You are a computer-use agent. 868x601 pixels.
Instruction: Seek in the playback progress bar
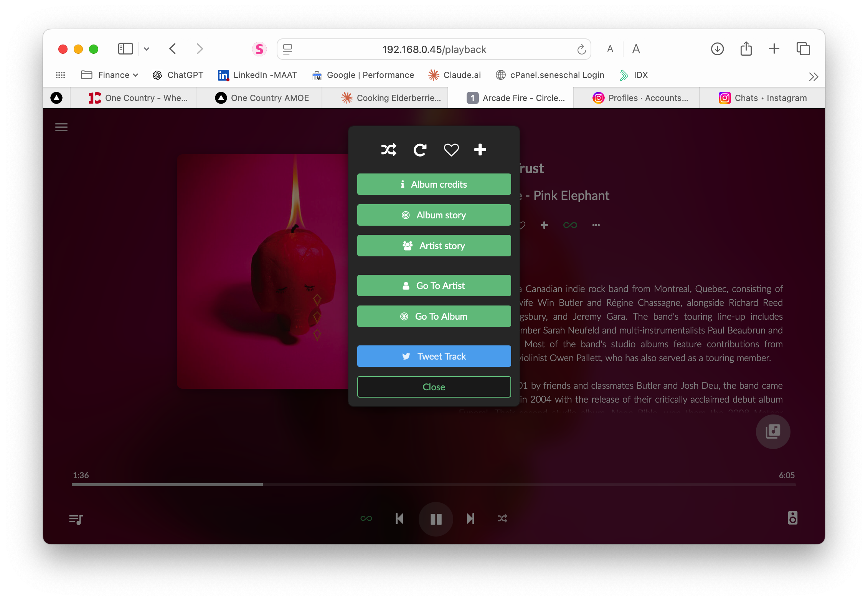click(x=434, y=485)
